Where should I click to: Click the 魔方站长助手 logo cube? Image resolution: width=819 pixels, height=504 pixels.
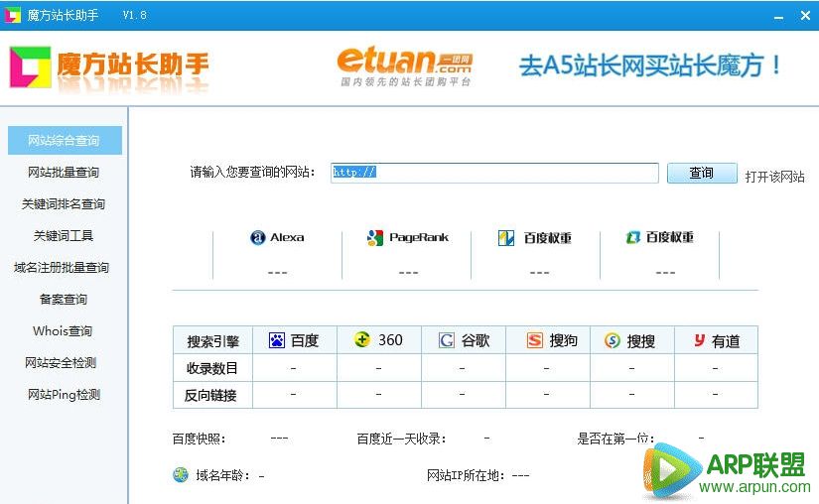pos(31,66)
